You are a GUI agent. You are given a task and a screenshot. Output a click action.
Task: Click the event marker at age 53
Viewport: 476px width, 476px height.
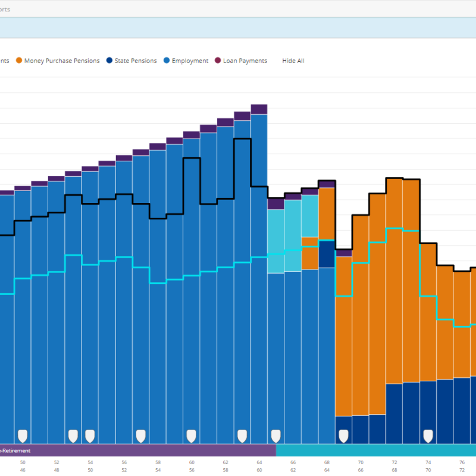(73, 436)
